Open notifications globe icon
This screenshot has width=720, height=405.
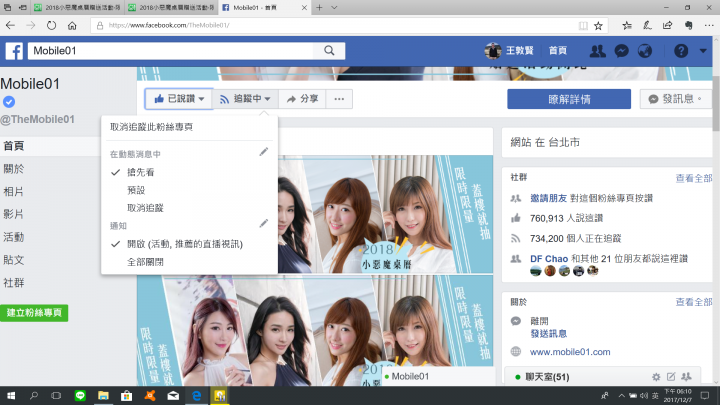(645, 51)
